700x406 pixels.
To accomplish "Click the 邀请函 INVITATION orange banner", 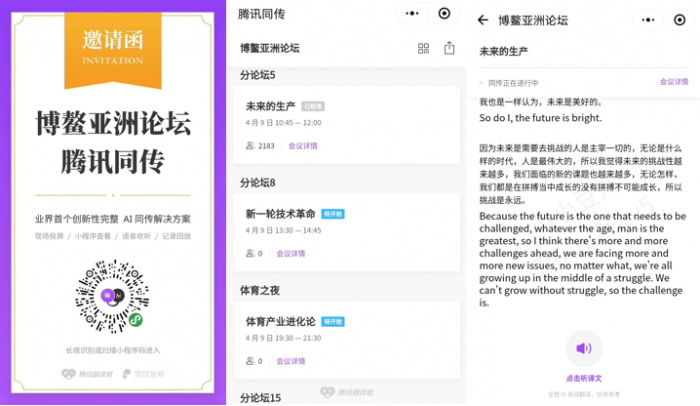I will [x=112, y=50].
